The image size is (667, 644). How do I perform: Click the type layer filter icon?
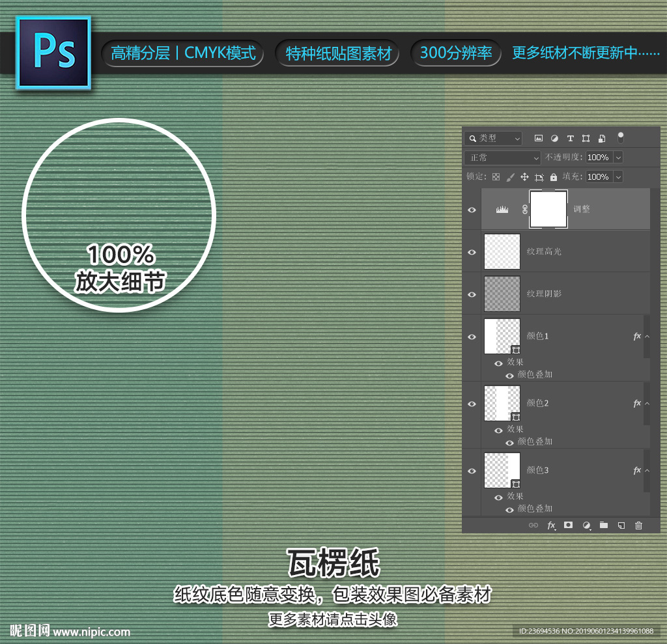coord(571,138)
